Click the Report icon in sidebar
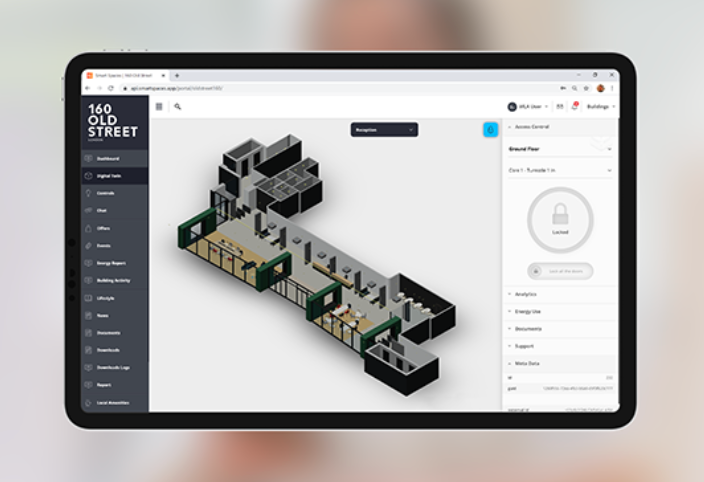704x482 pixels. coord(88,385)
